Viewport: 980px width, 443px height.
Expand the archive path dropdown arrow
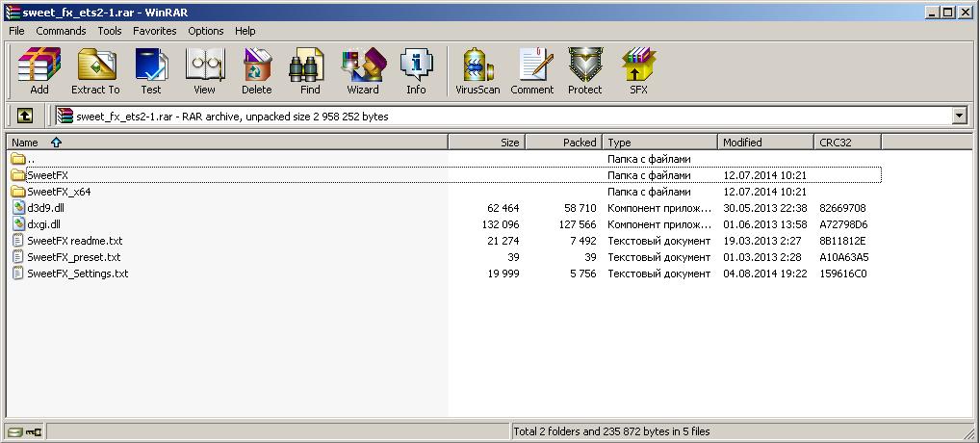click(x=960, y=116)
